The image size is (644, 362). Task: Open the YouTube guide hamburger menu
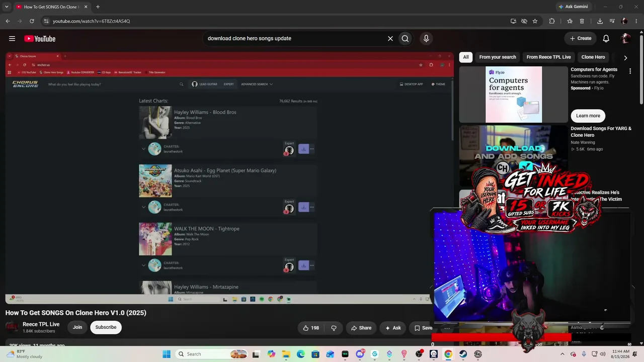coord(12,39)
